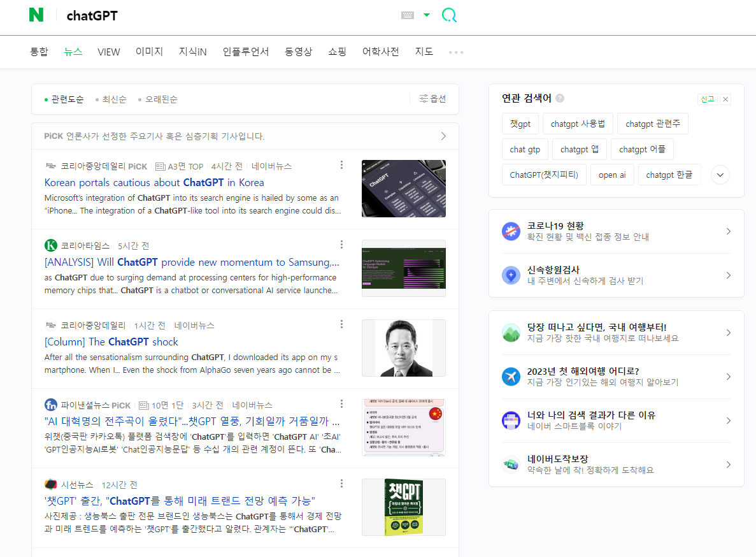Image resolution: width=756 pixels, height=557 pixels.
Task: Select the 뉴스 tab
Action: (73, 52)
